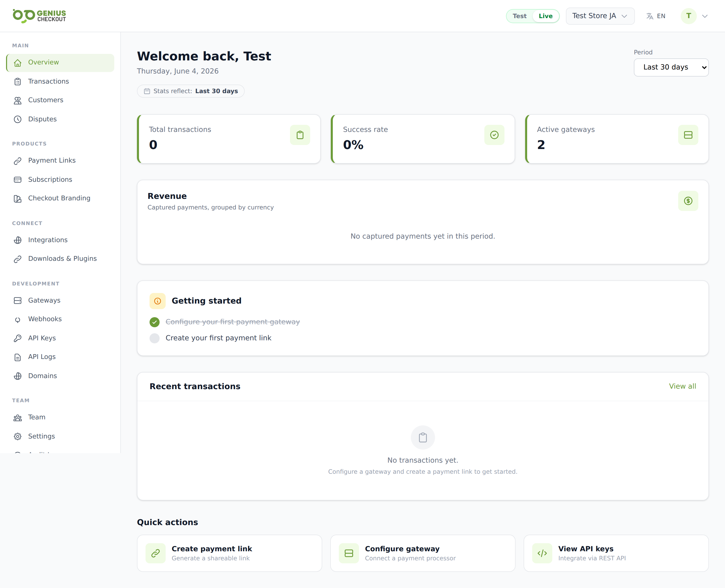Click "No captured payments yet in this period."
The height and width of the screenshot is (588, 725).
pyautogui.click(x=422, y=236)
